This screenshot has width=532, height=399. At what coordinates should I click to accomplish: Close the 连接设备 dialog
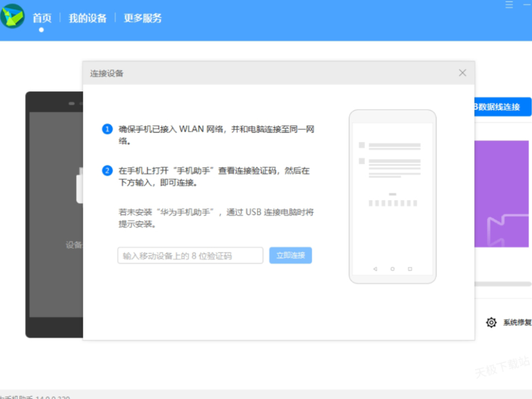pos(462,73)
